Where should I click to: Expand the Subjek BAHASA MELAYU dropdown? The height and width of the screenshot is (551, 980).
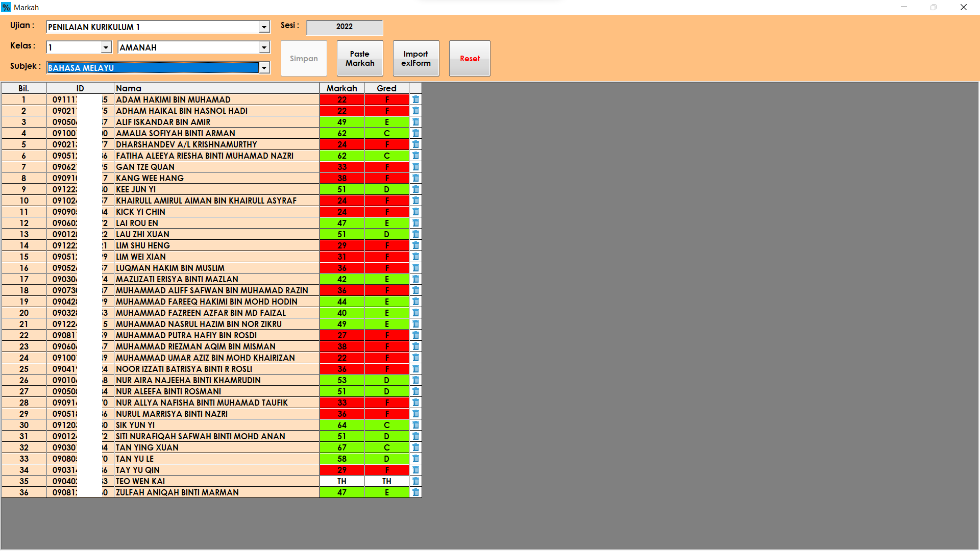264,68
